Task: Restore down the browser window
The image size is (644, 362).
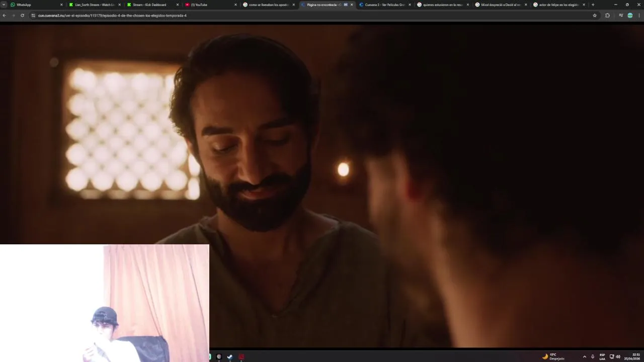Action: 627,5
